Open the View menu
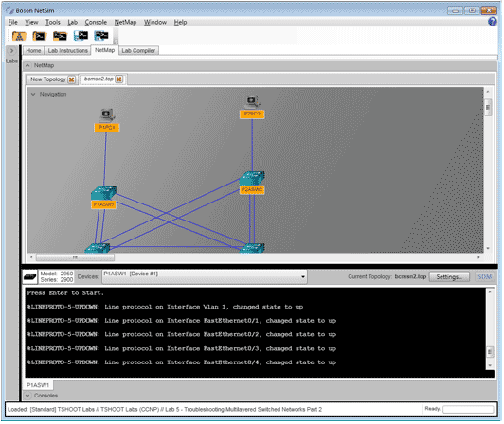 coord(31,22)
